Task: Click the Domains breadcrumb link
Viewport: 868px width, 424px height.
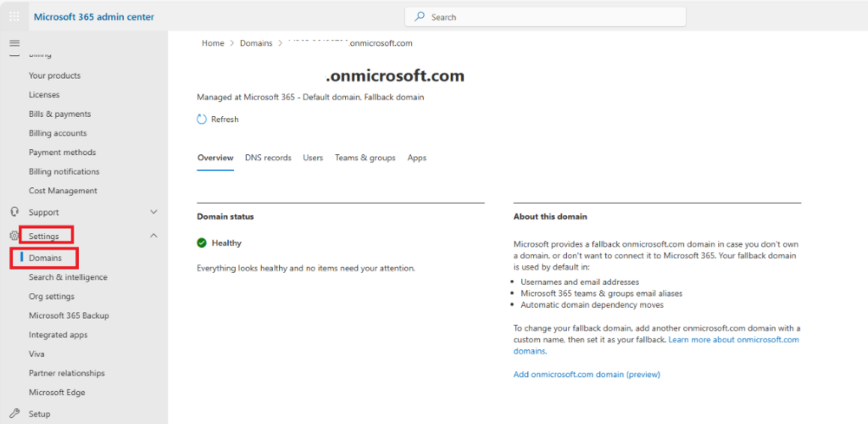Action: (256, 43)
